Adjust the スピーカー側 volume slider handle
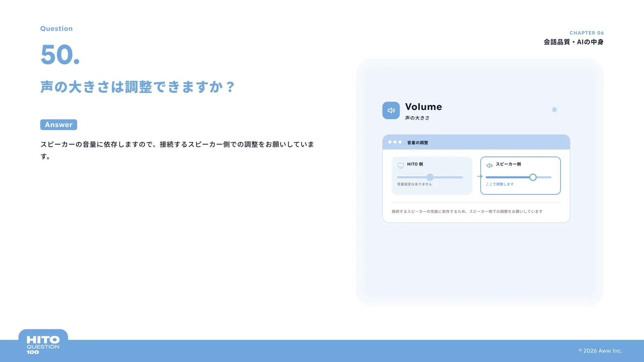The image size is (644, 362). tap(533, 177)
